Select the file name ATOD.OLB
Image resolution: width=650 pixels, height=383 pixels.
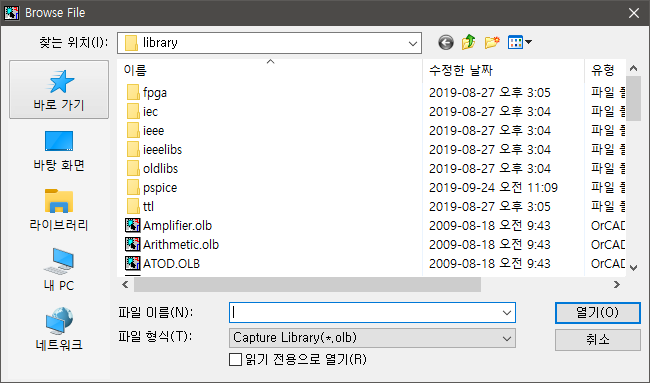pos(171,264)
